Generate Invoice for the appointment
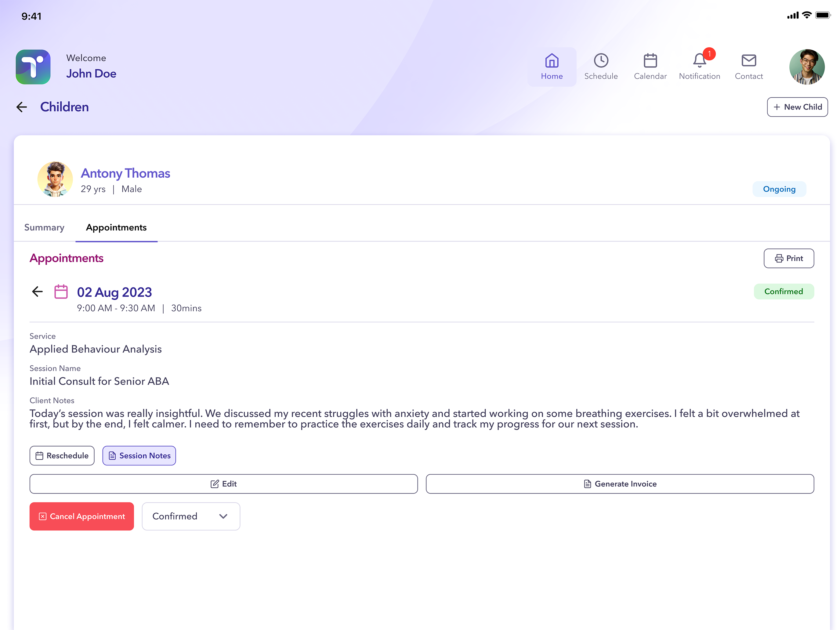840x630 pixels. coord(620,484)
